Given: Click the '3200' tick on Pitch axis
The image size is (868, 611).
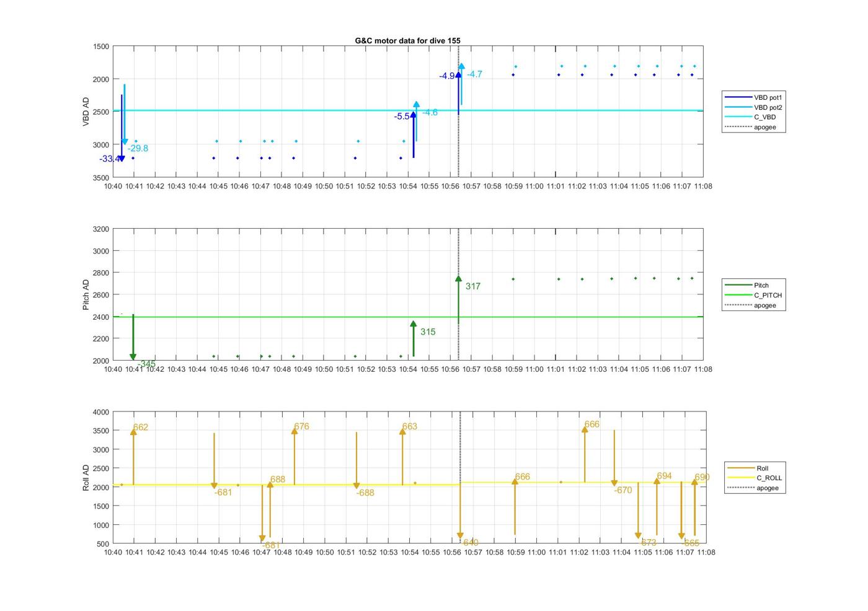Looking at the screenshot, I should pos(101,229).
